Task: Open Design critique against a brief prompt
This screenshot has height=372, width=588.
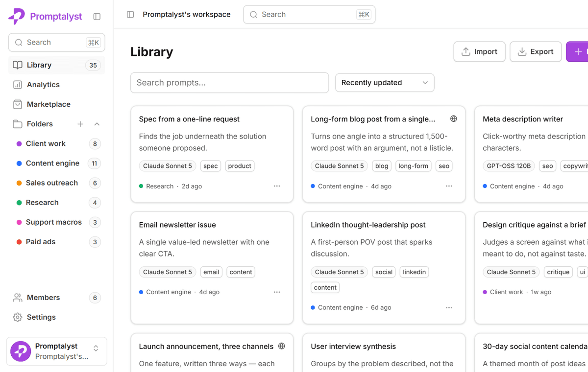Action: pos(534,225)
